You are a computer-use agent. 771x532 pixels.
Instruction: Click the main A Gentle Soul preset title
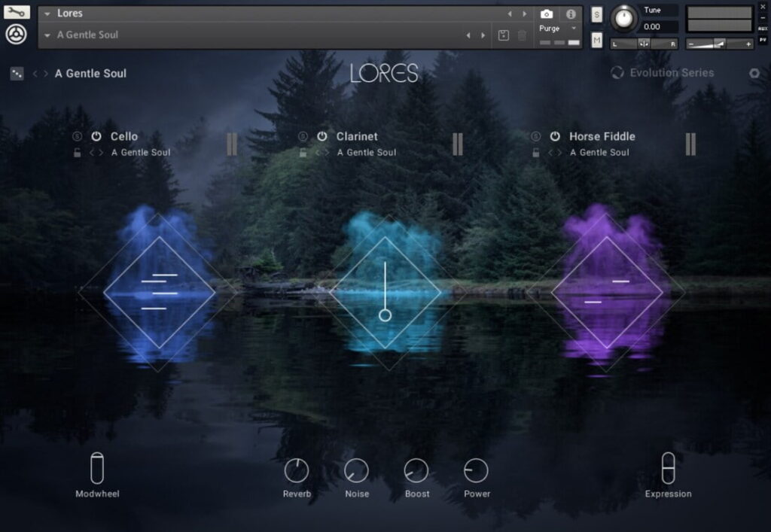[x=90, y=74]
